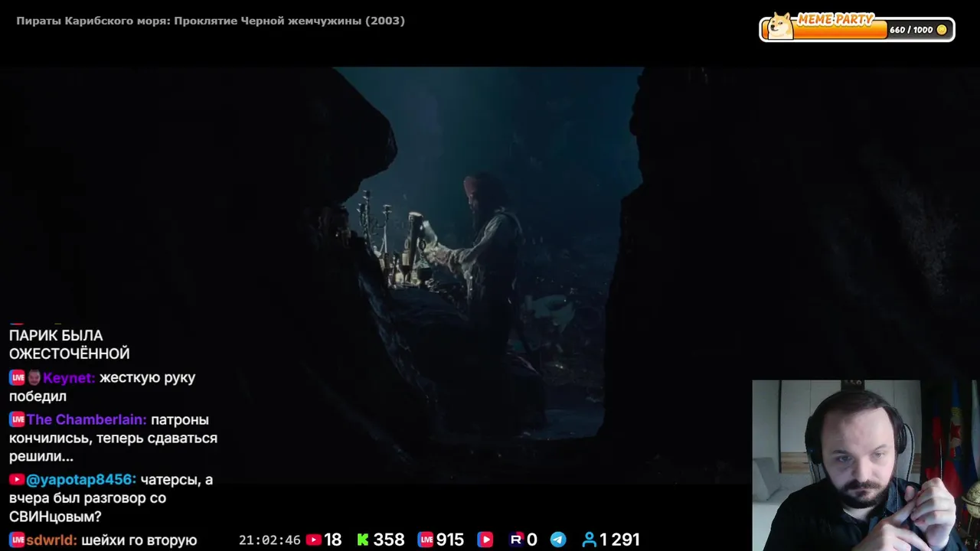Click the YouTube icon beside 18 viewers
This screenshot has width=980, height=551.
(313, 540)
